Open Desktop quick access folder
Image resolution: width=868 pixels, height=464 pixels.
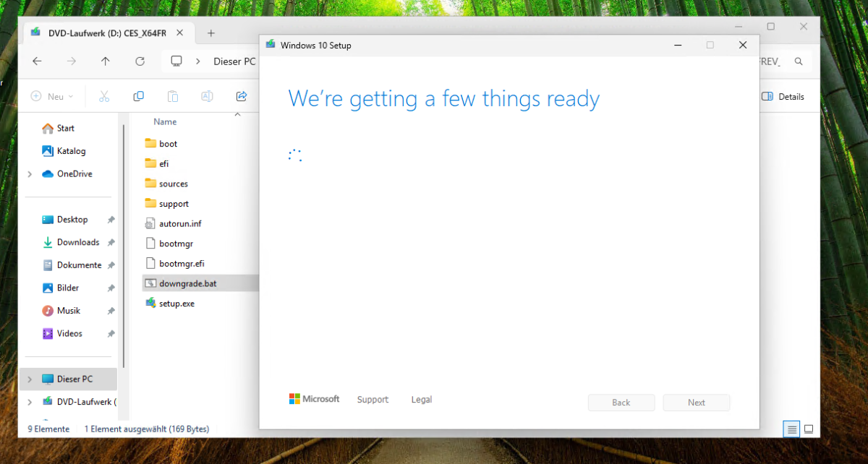pos(72,219)
